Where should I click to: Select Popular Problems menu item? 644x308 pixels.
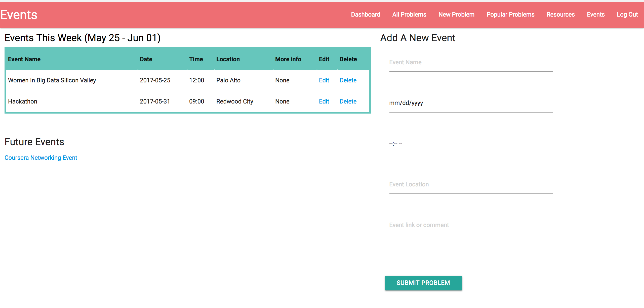point(510,15)
